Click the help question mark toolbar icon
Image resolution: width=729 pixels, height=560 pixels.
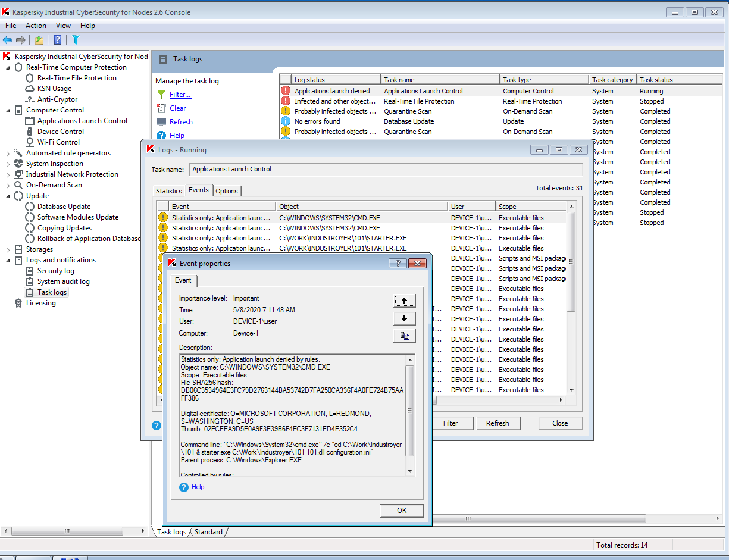click(x=57, y=40)
